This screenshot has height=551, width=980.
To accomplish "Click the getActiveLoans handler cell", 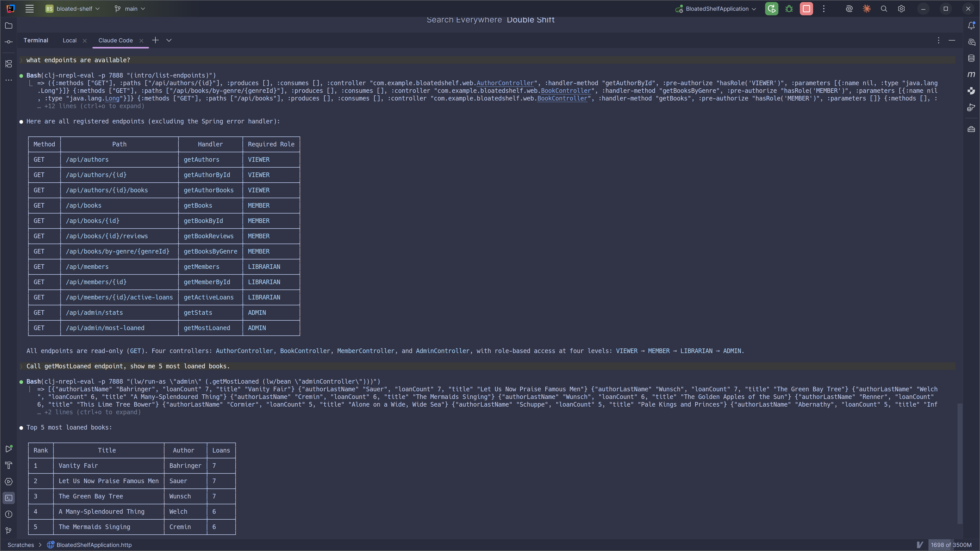I will [210, 297].
